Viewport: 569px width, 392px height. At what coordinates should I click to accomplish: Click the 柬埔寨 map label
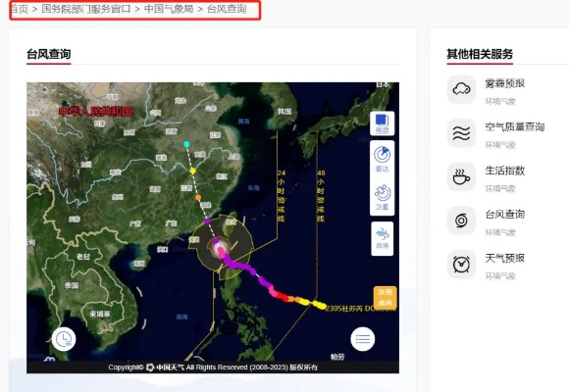pos(100,314)
